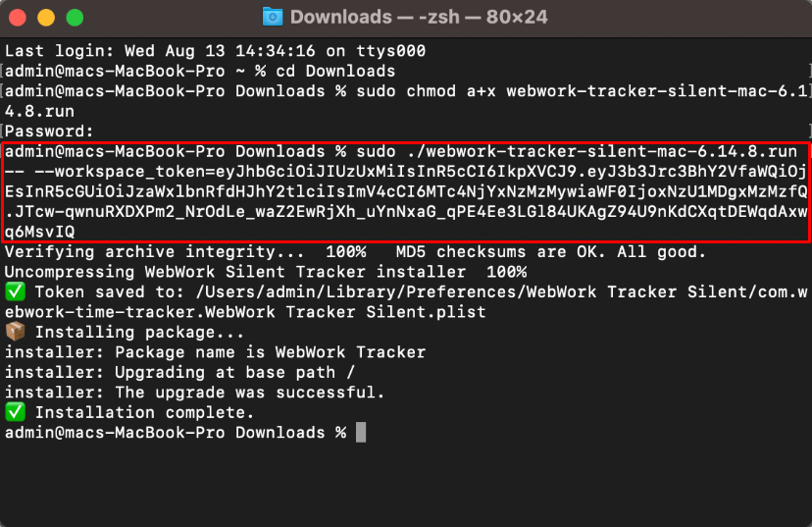Click the Password: prompt line
The image size is (812, 527).
click(49, 132)
